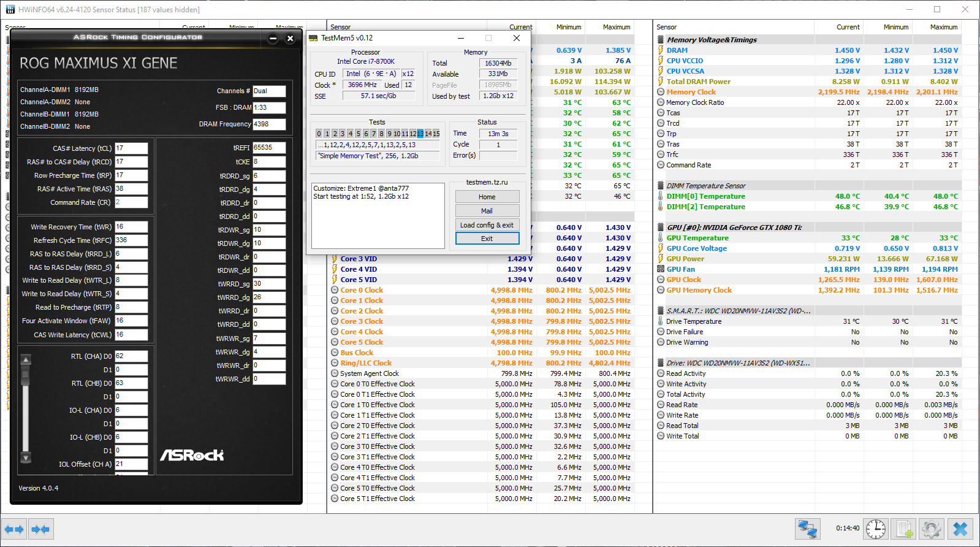Image resolution: width=980 pixels, height=547 pixels.
Task: Click the ASRock panel scrollbar down arrow
Action: [x=26, y=457]
